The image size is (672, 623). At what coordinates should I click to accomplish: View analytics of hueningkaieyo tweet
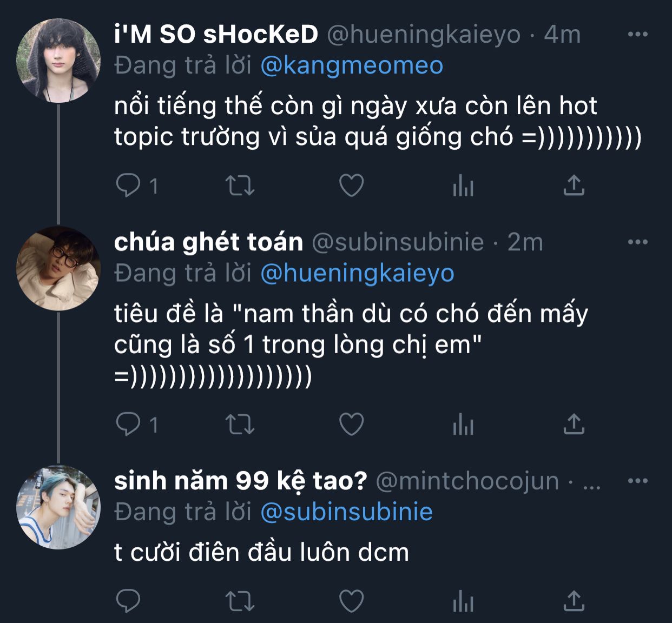tap(463, 186)
